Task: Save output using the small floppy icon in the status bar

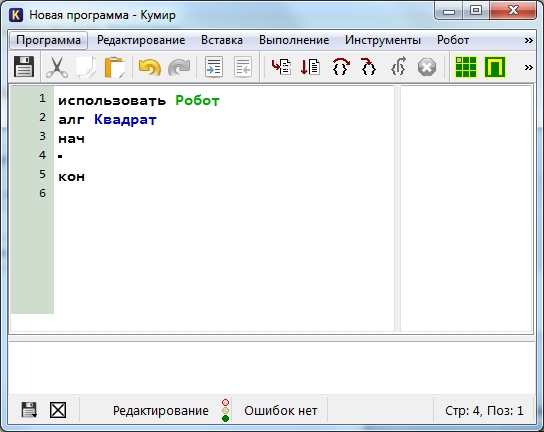Action: (29, 410)
